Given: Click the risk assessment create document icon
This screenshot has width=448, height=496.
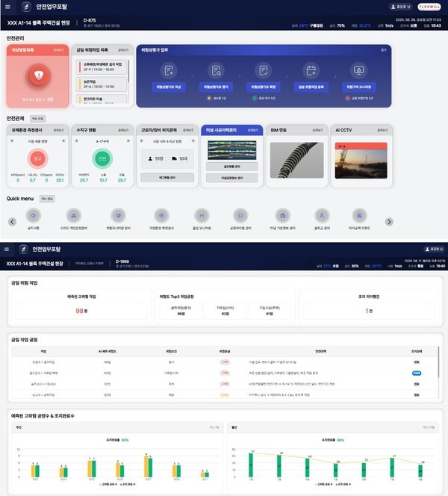Looking at the screenshot, I should [169, 70].
